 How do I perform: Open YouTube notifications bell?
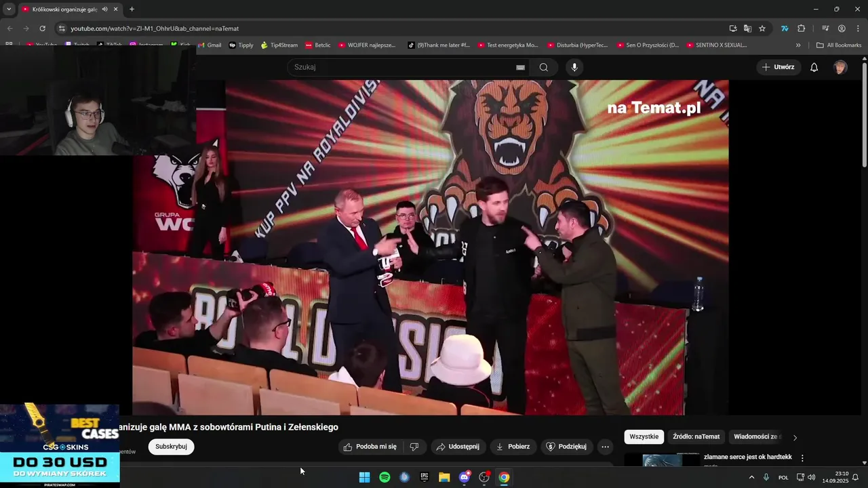coord(814,67)
